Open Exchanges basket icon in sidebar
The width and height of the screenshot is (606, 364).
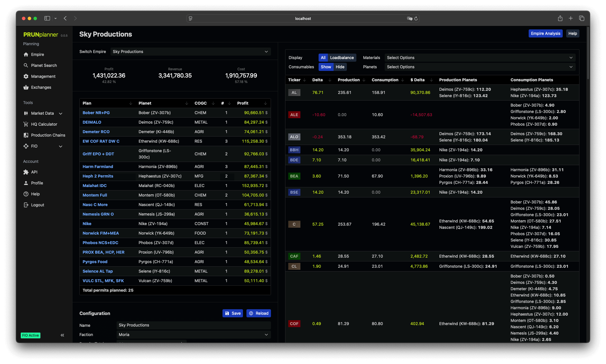coord(26,87)
